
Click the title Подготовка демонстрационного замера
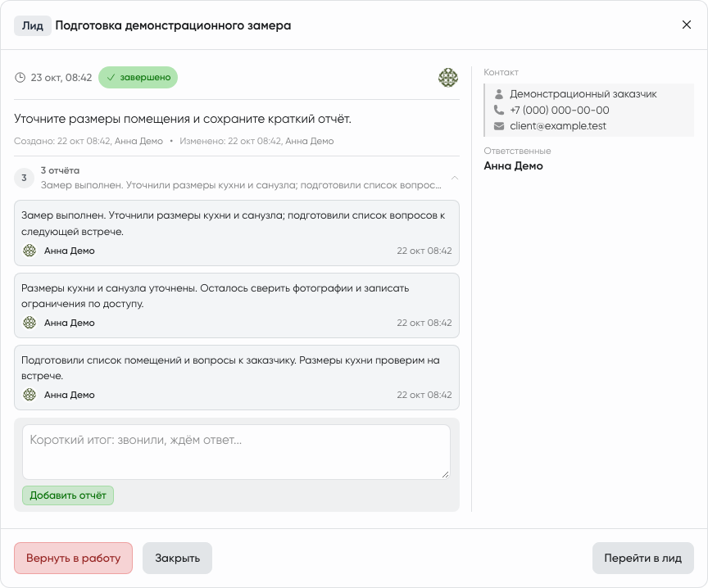173,25
